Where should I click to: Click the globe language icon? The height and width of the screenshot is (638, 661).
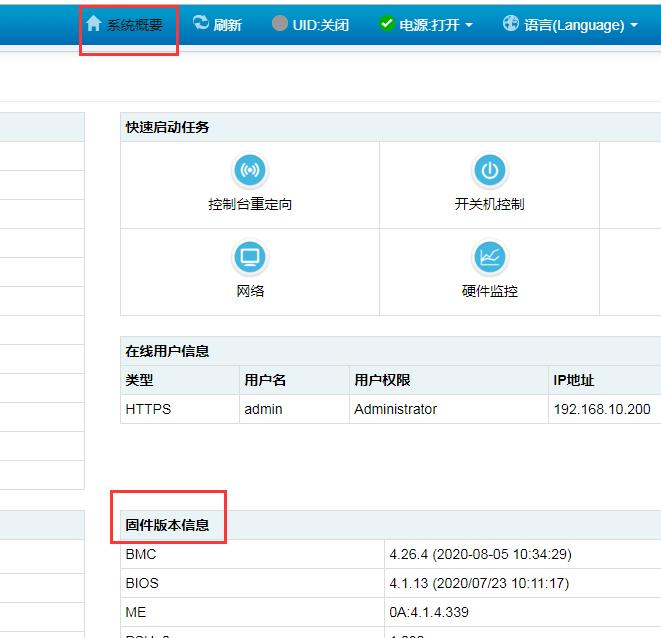tap(511, 23)
